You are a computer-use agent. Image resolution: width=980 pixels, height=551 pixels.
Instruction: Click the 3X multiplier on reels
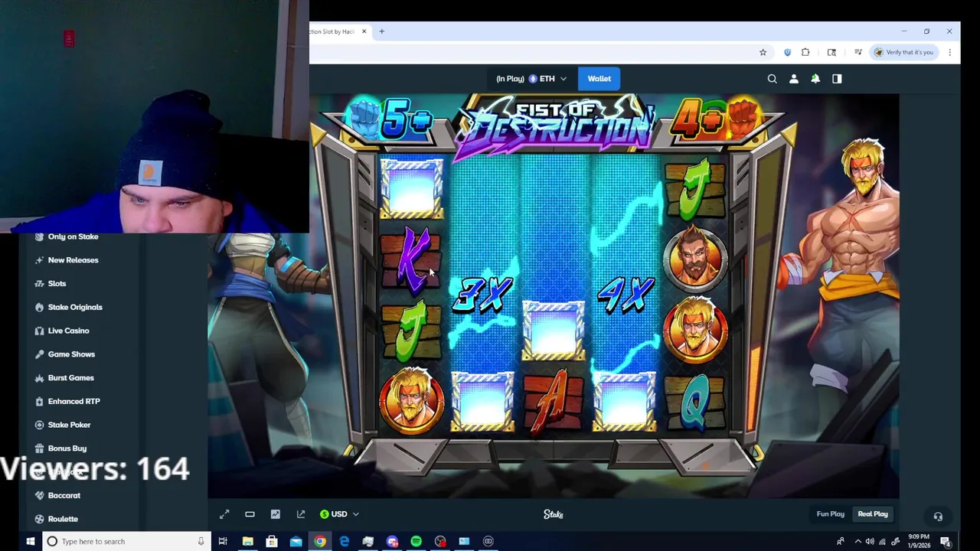pyautogui.click(x=482, y=294)
